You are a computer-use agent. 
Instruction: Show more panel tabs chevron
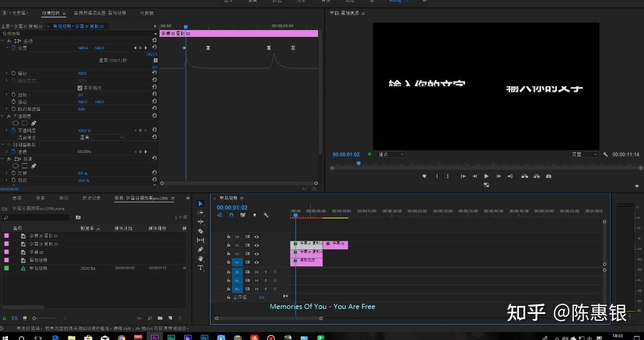click(x=188, y=198)
